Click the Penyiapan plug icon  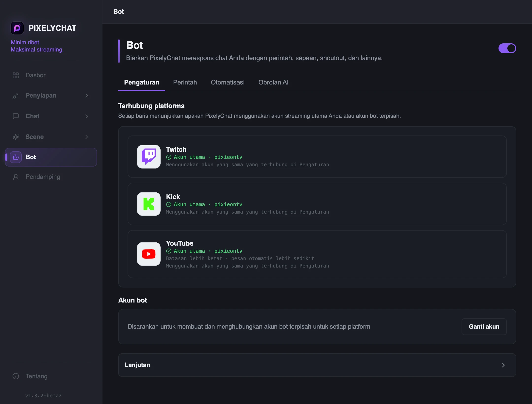pos(16,96)
